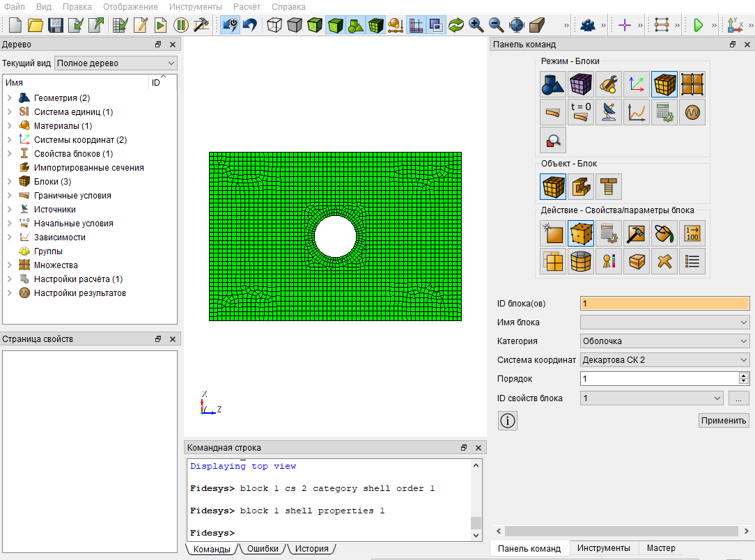Screen dimensions: 755x560
Task: Open the Расчёт menu
Action: [247, 7]
